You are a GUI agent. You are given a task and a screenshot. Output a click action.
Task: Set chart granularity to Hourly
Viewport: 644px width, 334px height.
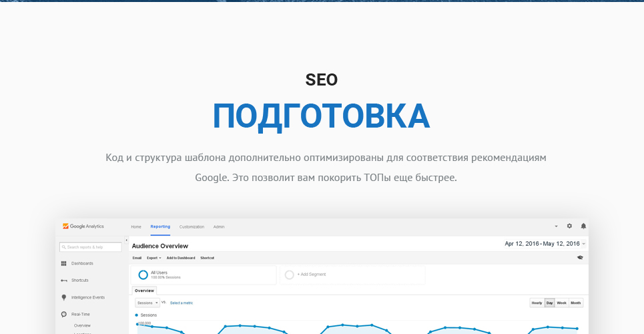[537, 303]
